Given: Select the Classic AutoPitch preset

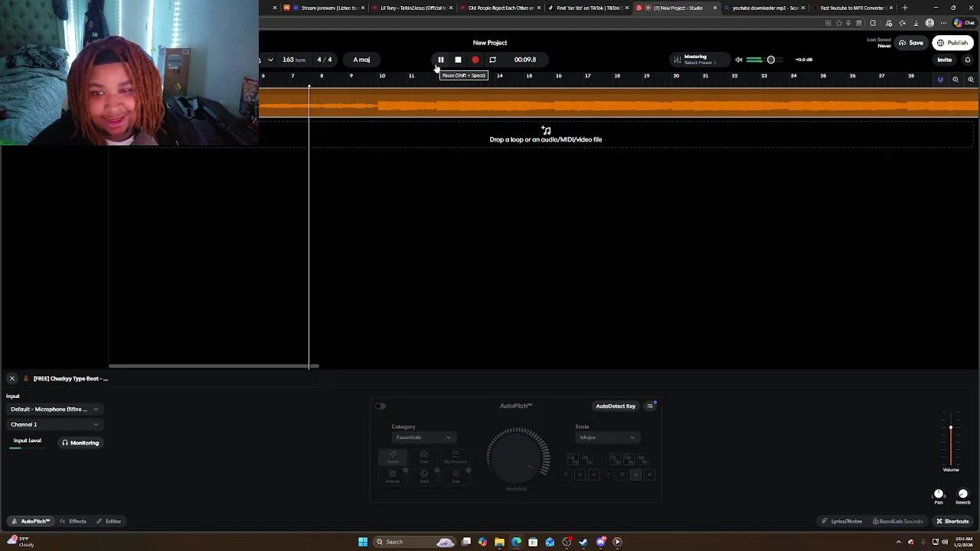Looking at the screenshot, I should coord(393,457).
